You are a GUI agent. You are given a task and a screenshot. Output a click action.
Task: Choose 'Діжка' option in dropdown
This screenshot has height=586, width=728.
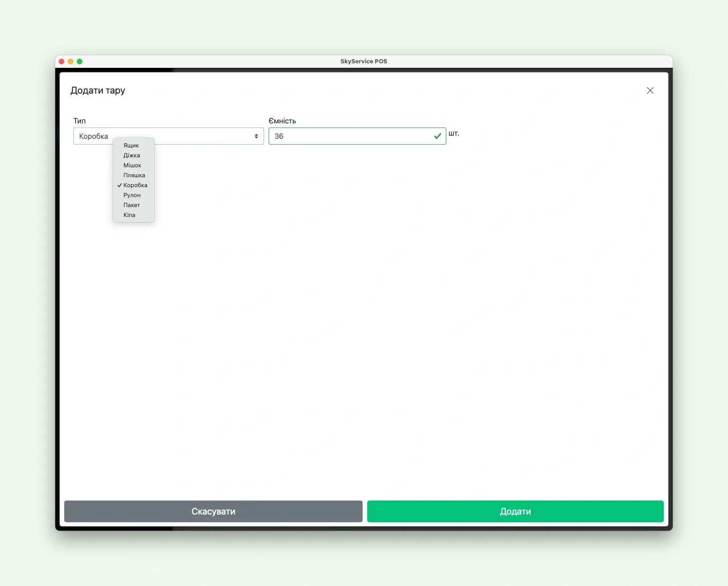(x=133, y=155)
